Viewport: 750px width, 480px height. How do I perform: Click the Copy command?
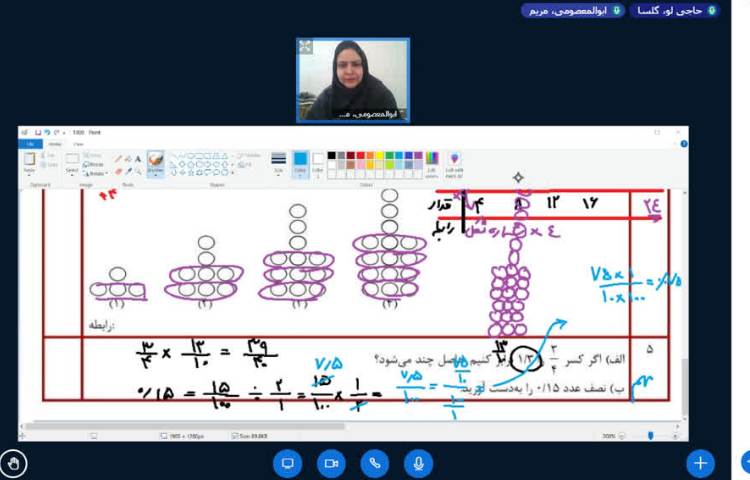point(47,165)
